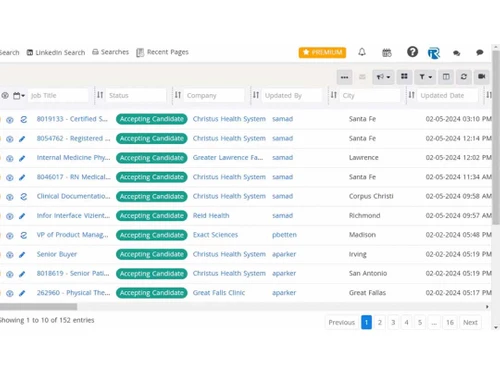Click the video camera icon
500x375 pixels.
[x=482, y=77]
